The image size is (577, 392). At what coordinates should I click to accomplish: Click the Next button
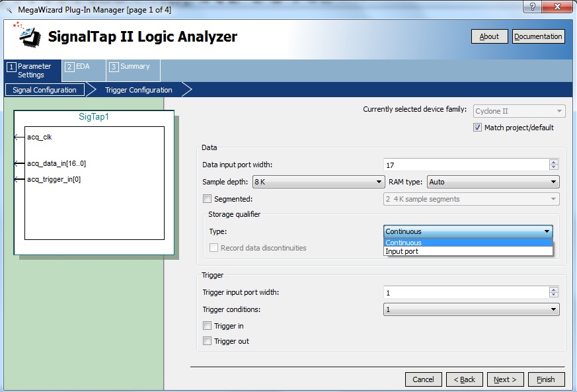[506, 379]
